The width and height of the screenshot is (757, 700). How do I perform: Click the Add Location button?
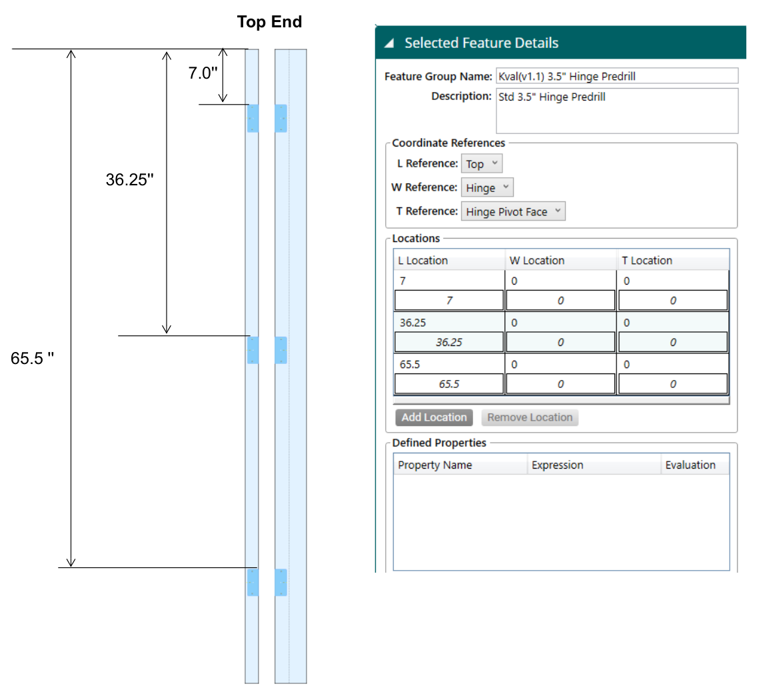[x=434, y=417]
